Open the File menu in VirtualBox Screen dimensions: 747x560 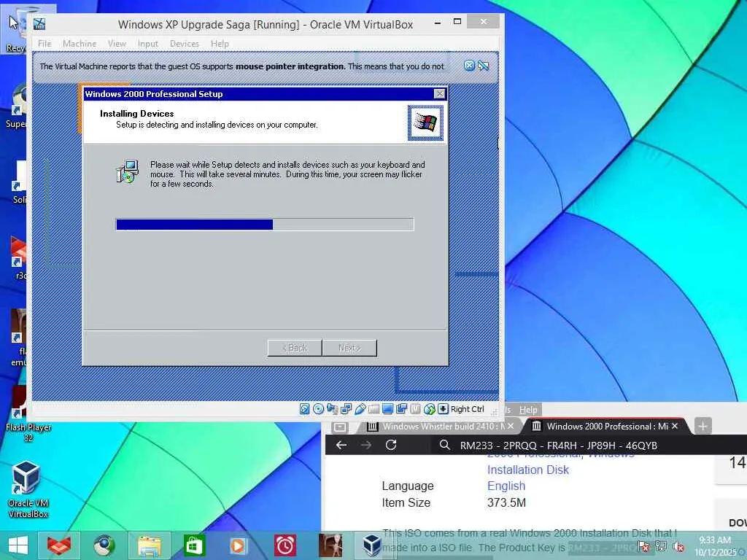44,43
